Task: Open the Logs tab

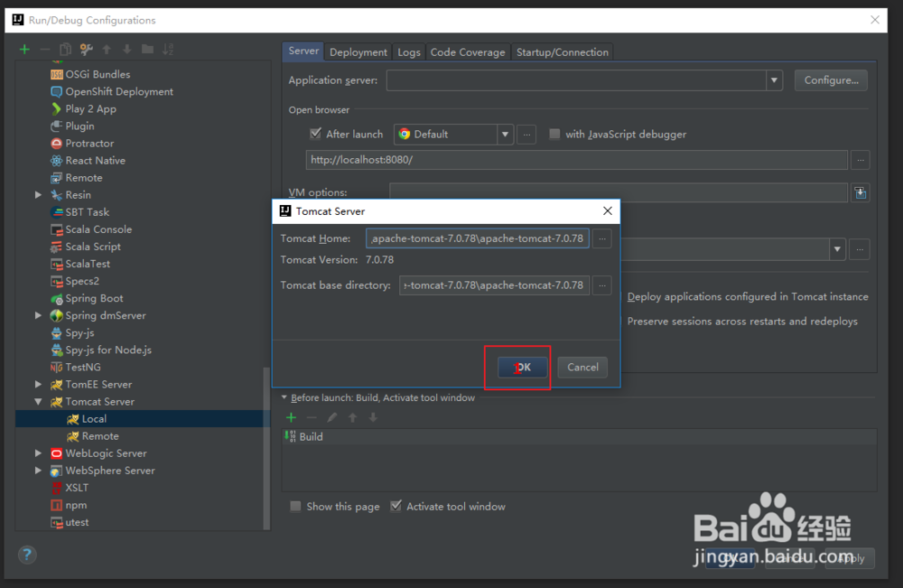Action: [x=409, y=52]
